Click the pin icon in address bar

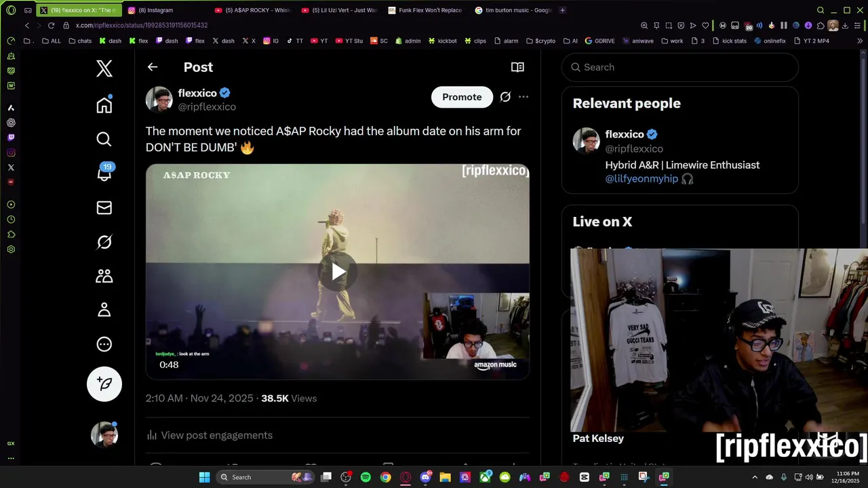point(656,26)
